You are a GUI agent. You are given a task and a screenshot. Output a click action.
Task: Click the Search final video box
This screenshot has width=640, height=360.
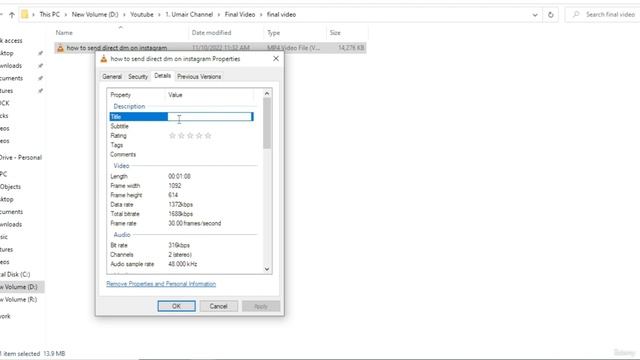click(603, 15)
